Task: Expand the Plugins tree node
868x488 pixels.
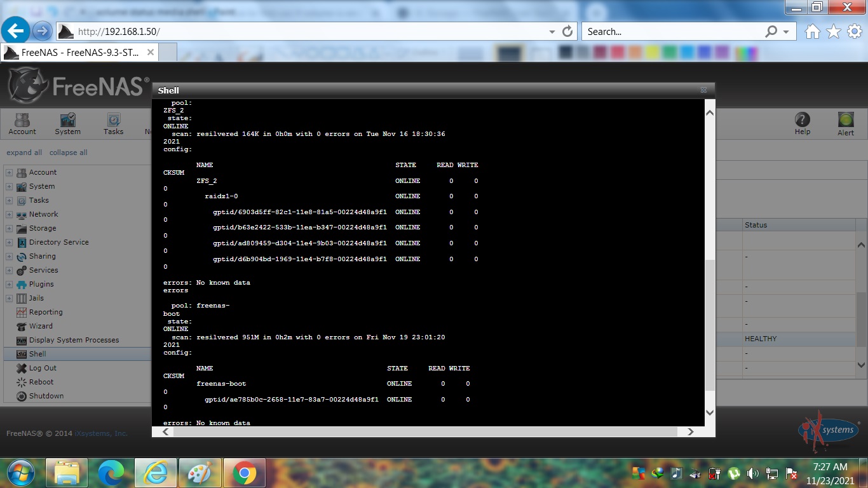Action: pyautogui.click(x=9, y=284)
